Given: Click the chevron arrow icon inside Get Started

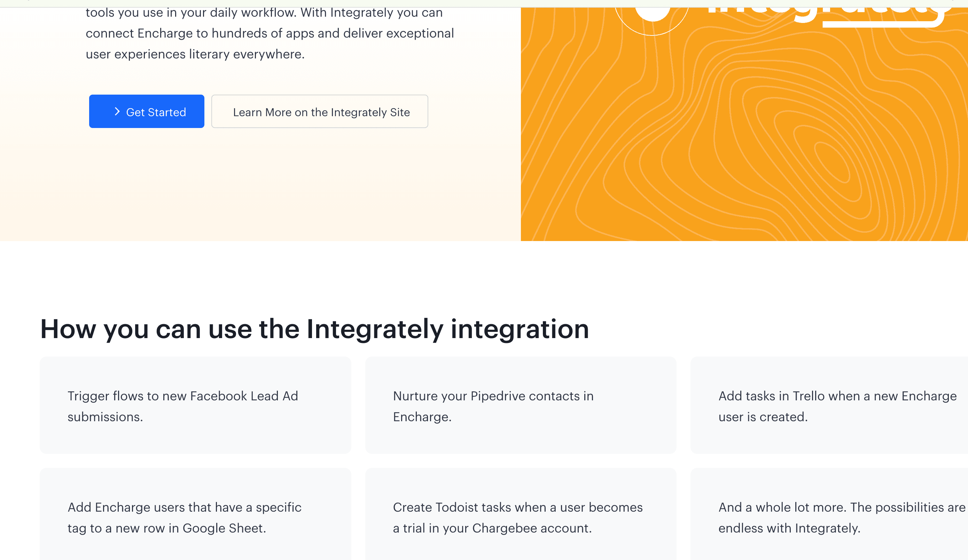Looking at the screenshot, I should (117, 111).
